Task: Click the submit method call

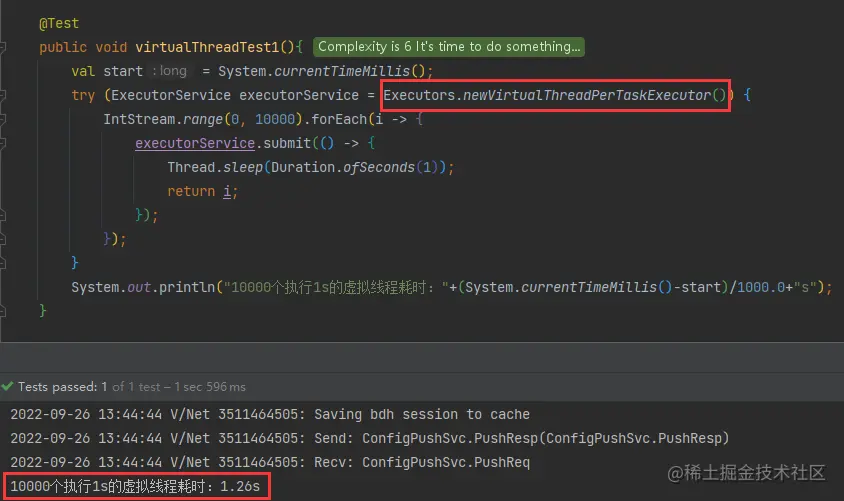Action: (x=287, y=143)
